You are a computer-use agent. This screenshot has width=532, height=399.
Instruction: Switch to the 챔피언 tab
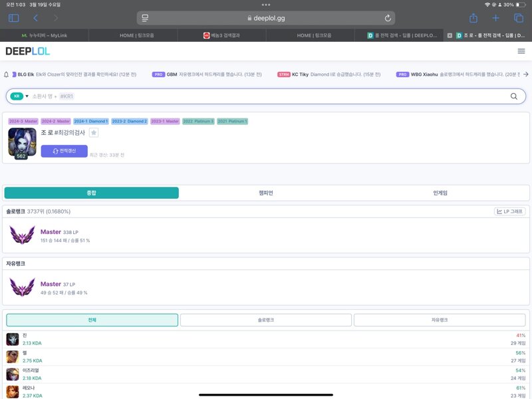pyautogui.click(x=266, y=193)
